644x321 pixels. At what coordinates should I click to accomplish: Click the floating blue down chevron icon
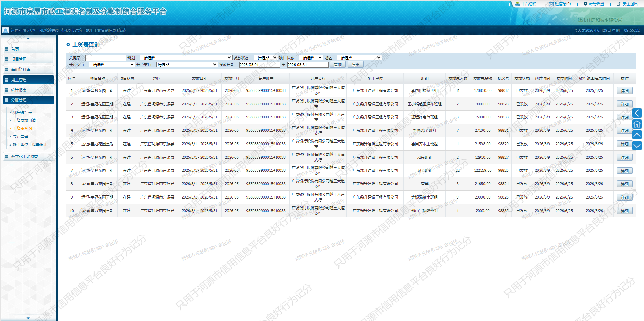[x=637, y=146]
